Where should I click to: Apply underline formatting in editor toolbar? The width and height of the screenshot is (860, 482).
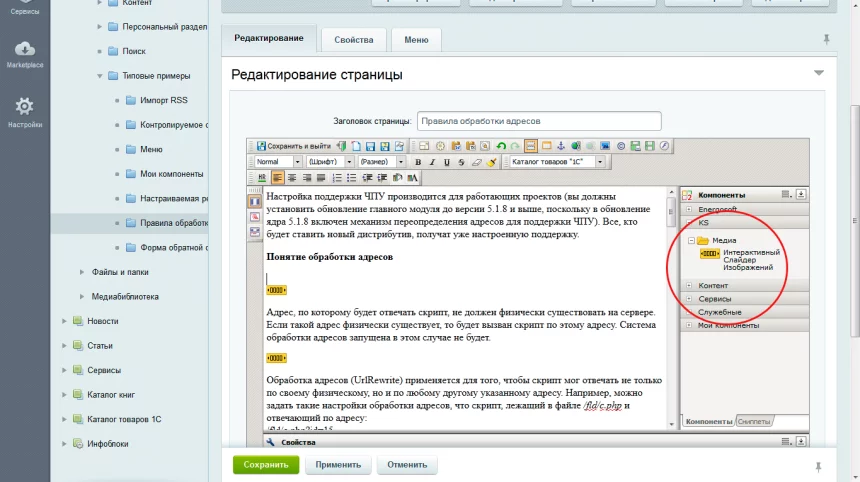446,162
